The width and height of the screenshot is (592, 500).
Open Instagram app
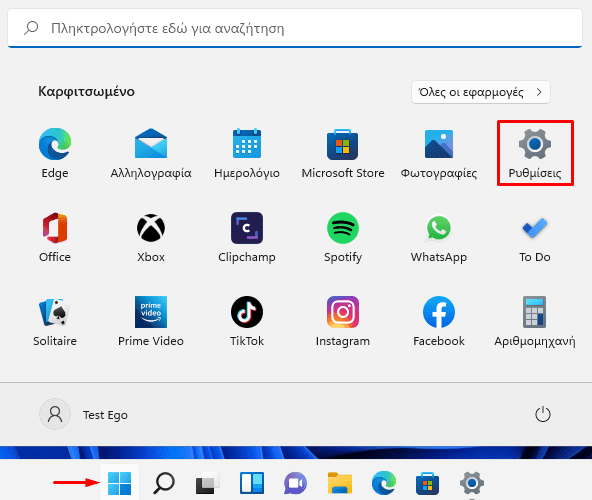[x=343, y=321]
